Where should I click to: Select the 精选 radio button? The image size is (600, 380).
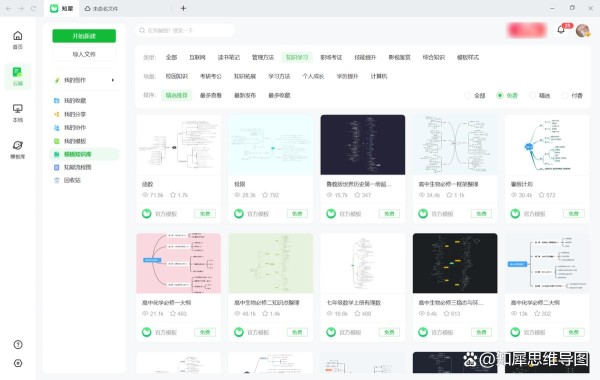click(532, 95)
